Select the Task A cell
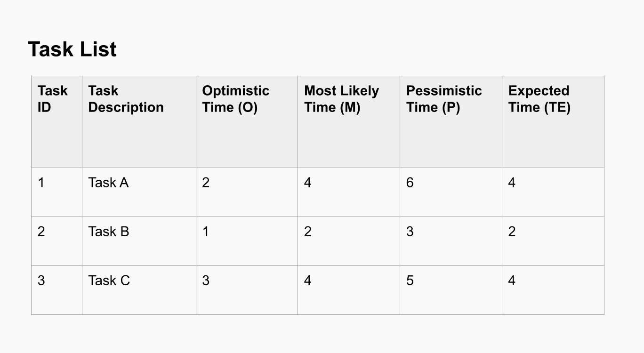Screen dimensions: 644x353 coord(108,183)
